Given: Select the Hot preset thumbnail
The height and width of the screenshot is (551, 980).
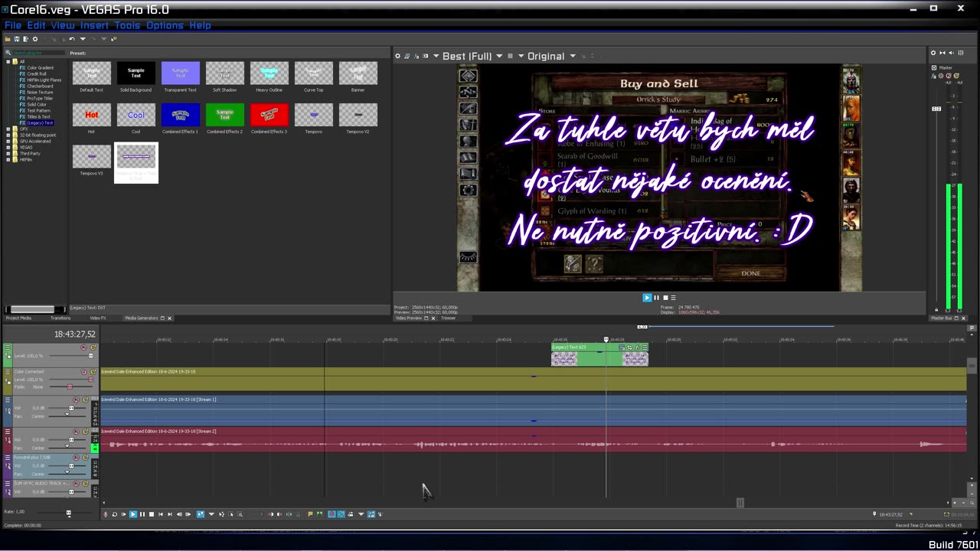Looking at the screenshot, I should pyautogui.click(x=92, y=115).
